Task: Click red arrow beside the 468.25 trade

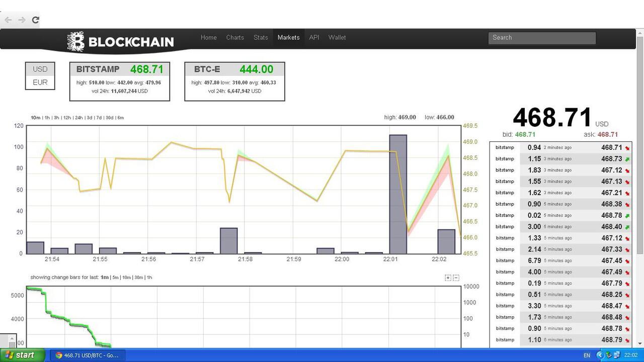Action: coord(627,295)
